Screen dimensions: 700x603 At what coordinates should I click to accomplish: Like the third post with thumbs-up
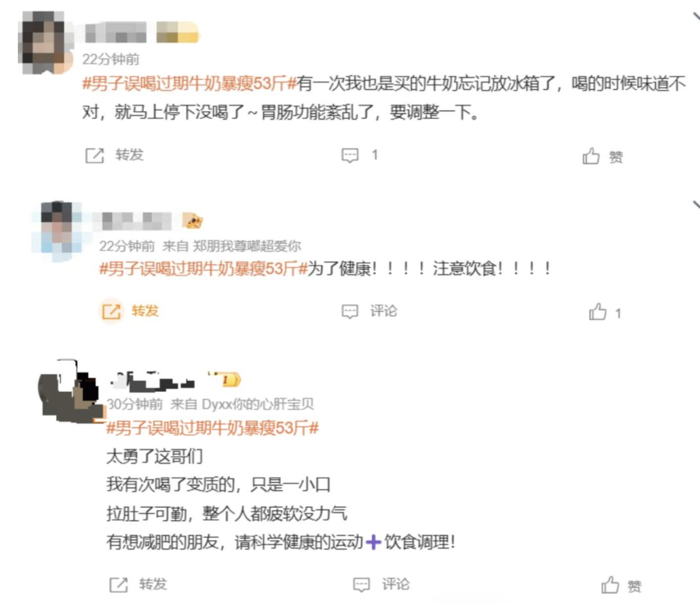click(x=610, y=585)
